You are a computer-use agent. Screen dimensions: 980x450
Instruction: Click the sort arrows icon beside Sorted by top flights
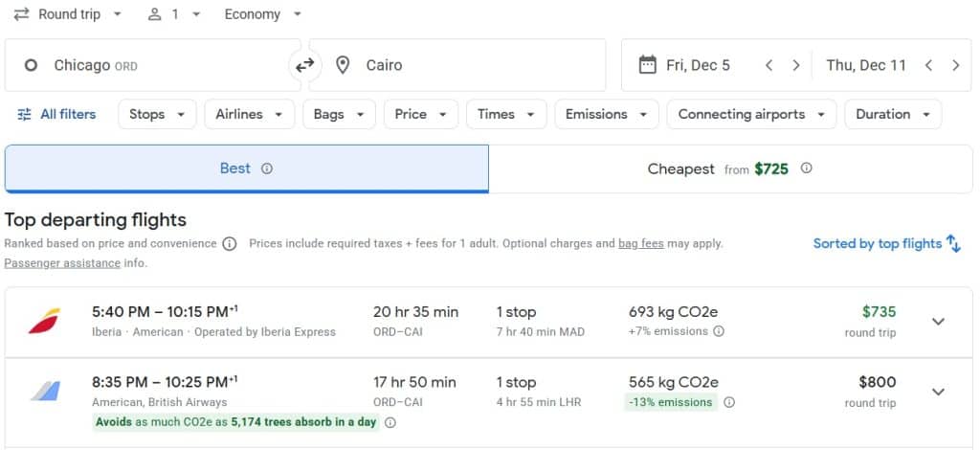(x=954, y=244)
